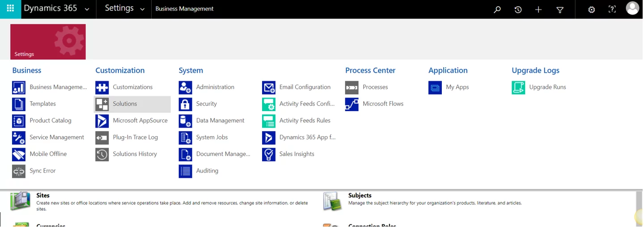Open the search magnifier icon
The height and width of the screenshot is (227, 644).
coord(497,9)
